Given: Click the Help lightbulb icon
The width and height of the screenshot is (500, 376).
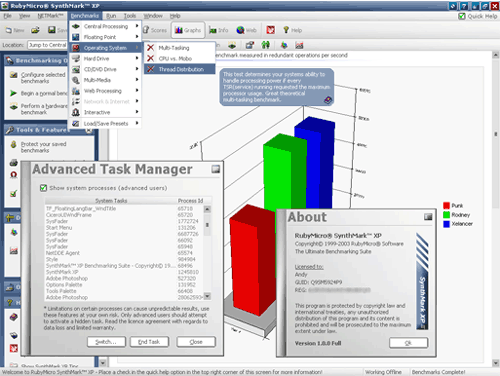Looking at the screenshot, I should click(286, 30).
